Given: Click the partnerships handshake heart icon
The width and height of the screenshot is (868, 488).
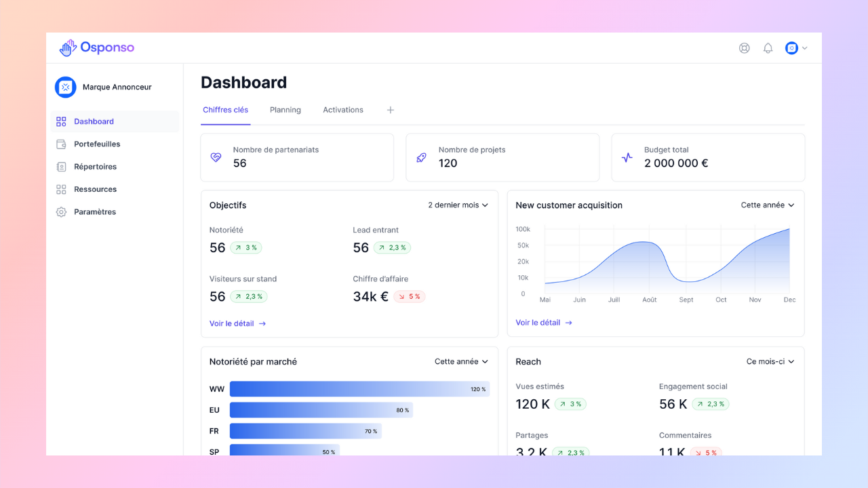Looking at the screenshot, I should click(216, 157).
